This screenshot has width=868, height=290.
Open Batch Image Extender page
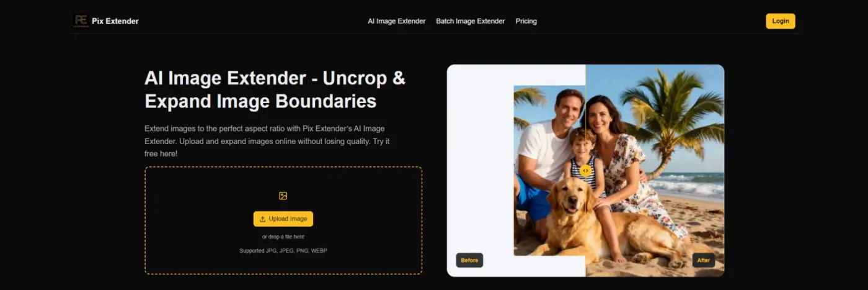[471, 21]
